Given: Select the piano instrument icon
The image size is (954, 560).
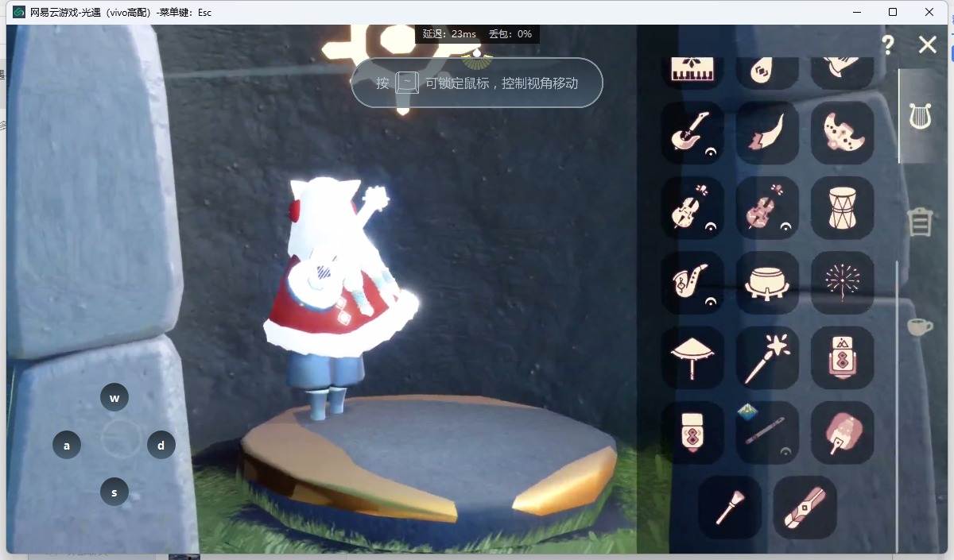Looking at the screenshot, I should pos(692,70).
